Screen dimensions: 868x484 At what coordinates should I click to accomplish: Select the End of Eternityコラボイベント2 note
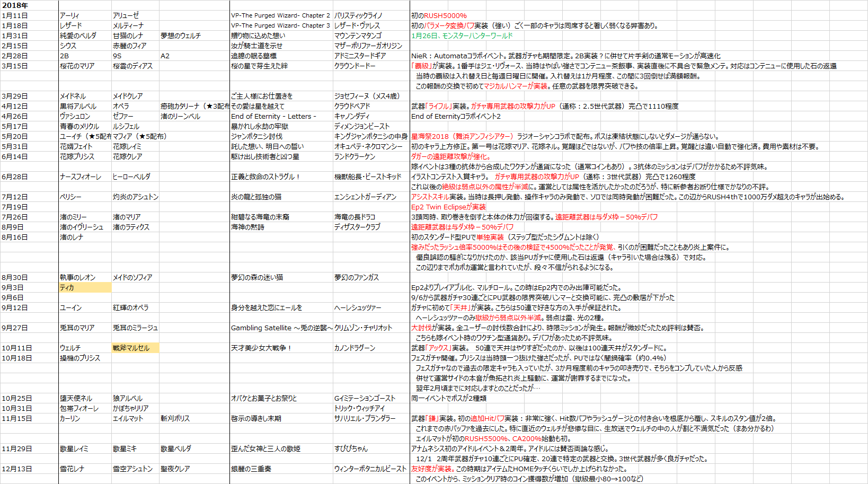(x=456, y=116)
